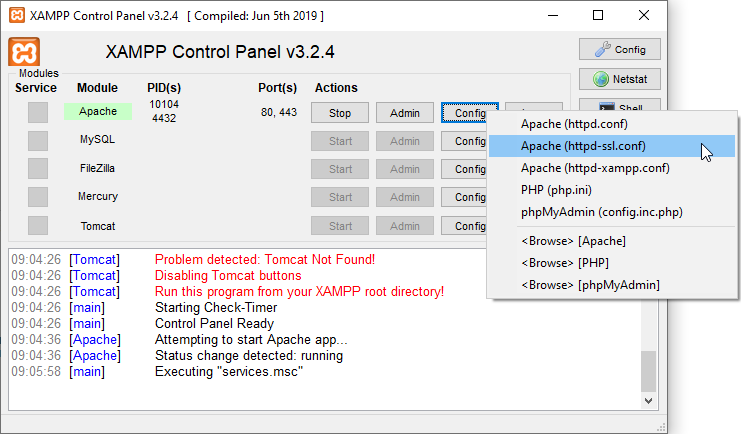
Task: Click the XAMPP orange logo icon
Action: tap(24, 52)
